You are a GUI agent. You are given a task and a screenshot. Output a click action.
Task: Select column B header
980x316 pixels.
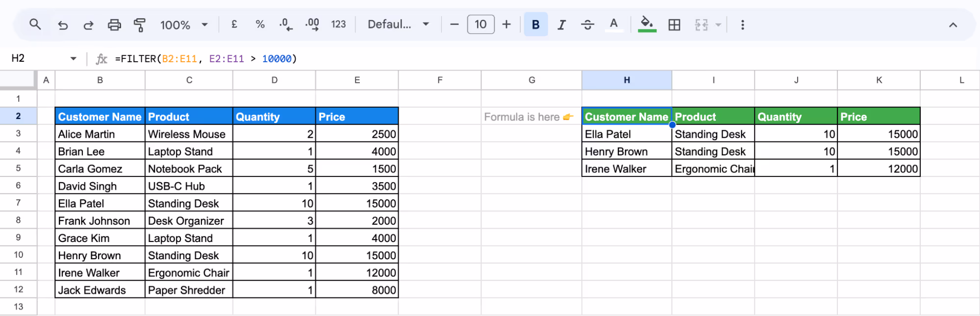[x=100, y=80]
